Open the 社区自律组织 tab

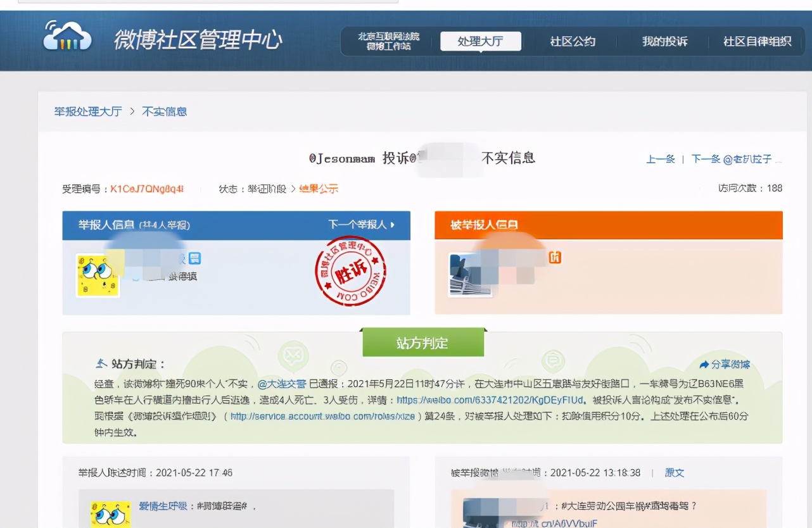758,42
